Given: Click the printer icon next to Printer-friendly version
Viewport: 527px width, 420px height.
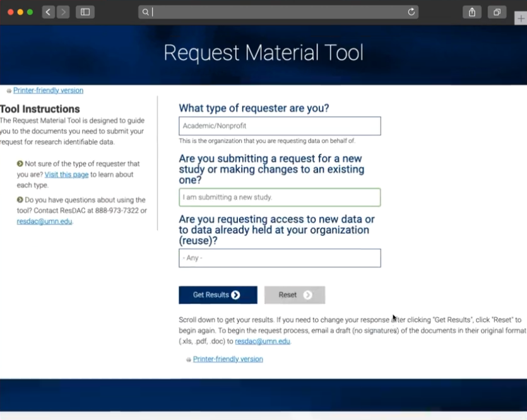Looking at the screenshot, I should (x=8, y=90).
